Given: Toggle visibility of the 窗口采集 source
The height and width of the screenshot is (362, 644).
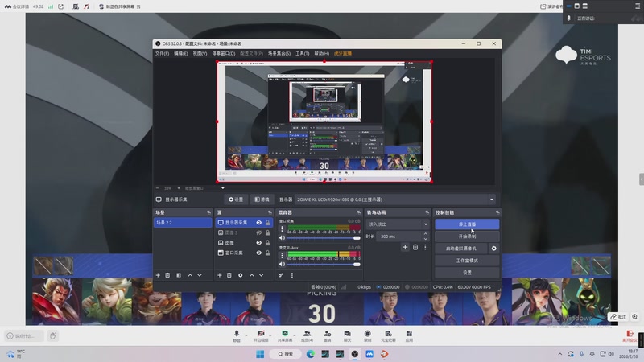Looking at the screenshot, I should pos(258,253).
